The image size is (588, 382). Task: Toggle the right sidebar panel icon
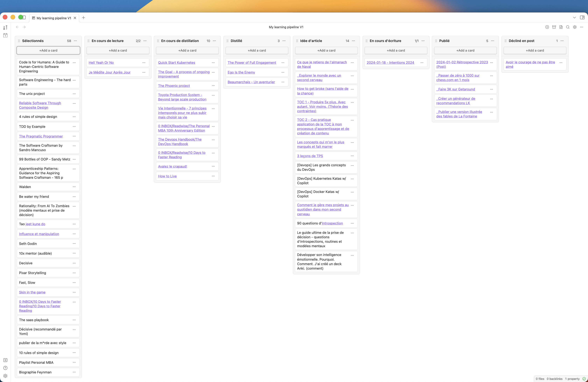(582, 18)
